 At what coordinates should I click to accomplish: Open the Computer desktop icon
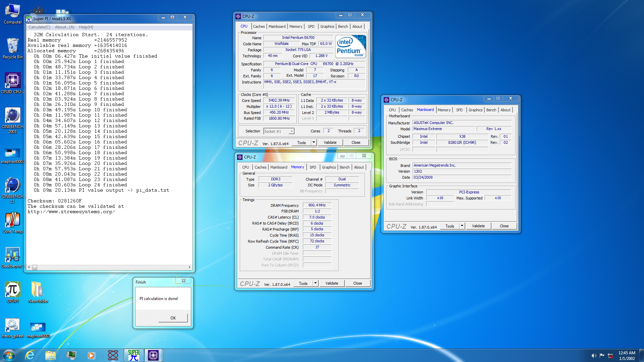[13, 14]
